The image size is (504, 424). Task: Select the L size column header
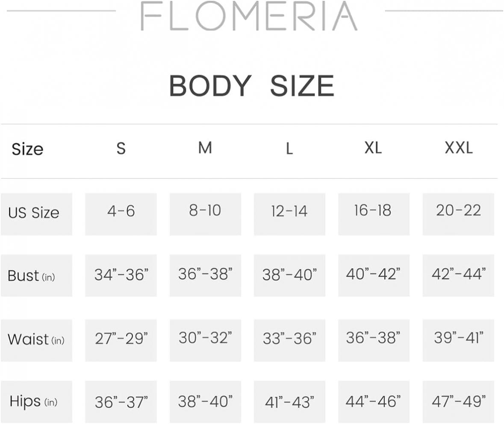tap(289, 149)
